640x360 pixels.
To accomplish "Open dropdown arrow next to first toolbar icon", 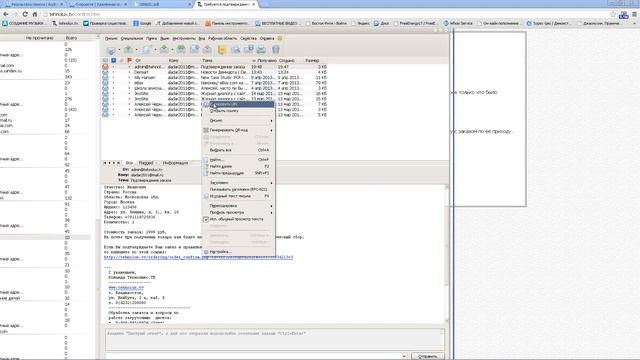I will pos(119,50).
